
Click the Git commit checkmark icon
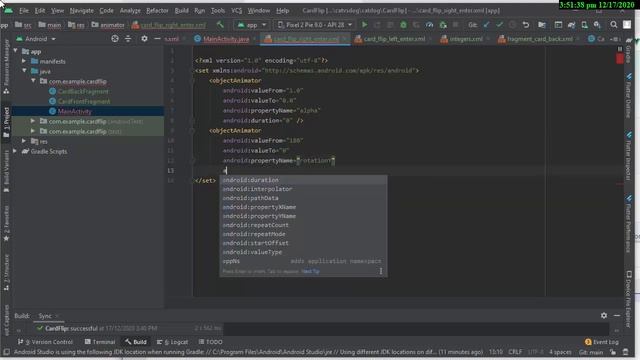pyautogui.click(x=499, y=25)
